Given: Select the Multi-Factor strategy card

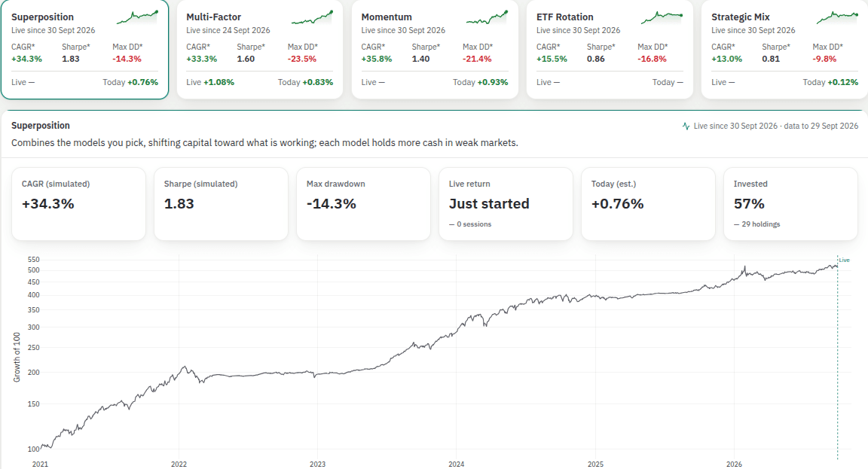Looking at the screenshot, I should pos(260,49).
